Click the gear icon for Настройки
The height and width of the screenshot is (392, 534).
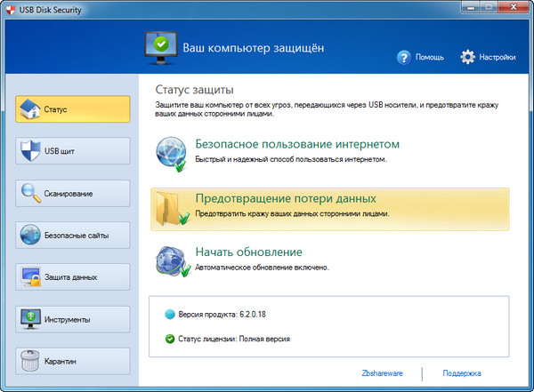tap(469, 57)
